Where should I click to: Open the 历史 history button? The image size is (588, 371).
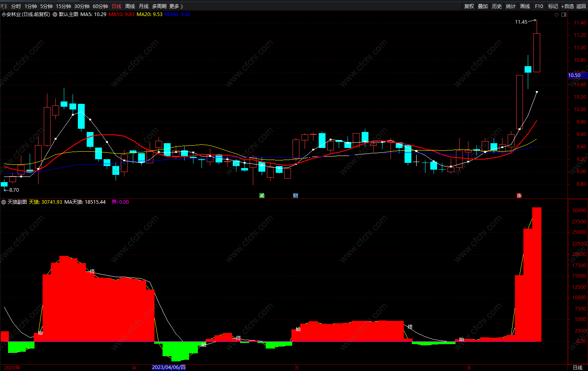tap(497, 6)
